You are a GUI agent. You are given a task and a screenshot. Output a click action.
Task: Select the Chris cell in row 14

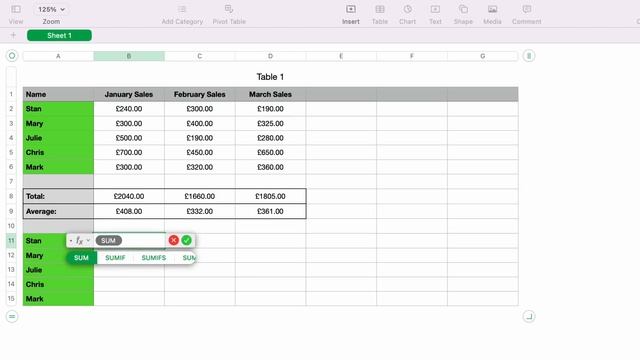[58, 284]
